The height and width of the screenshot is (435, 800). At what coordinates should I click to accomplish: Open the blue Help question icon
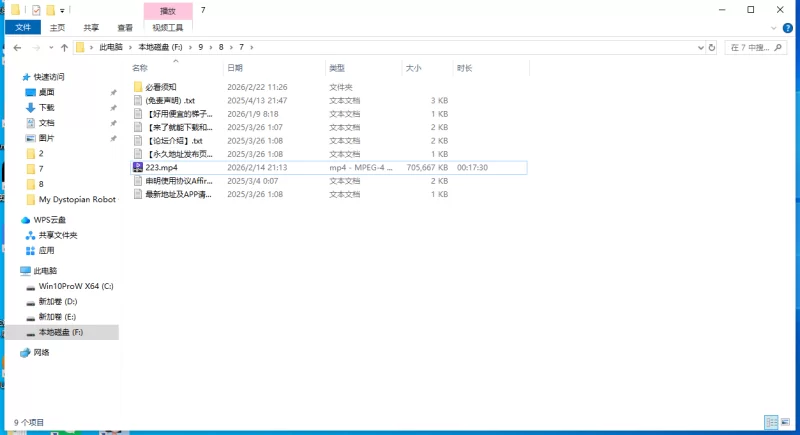(790, 28)
